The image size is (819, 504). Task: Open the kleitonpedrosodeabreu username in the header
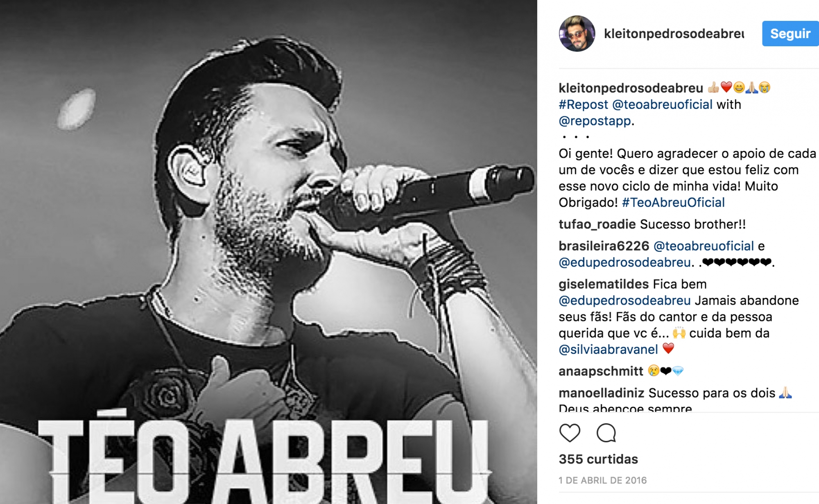click(674, 34)
